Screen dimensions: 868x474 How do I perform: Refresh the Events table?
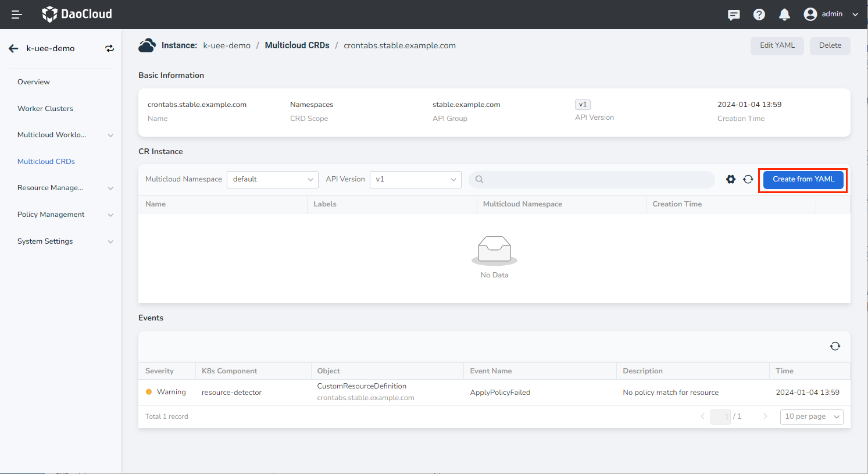835,346
